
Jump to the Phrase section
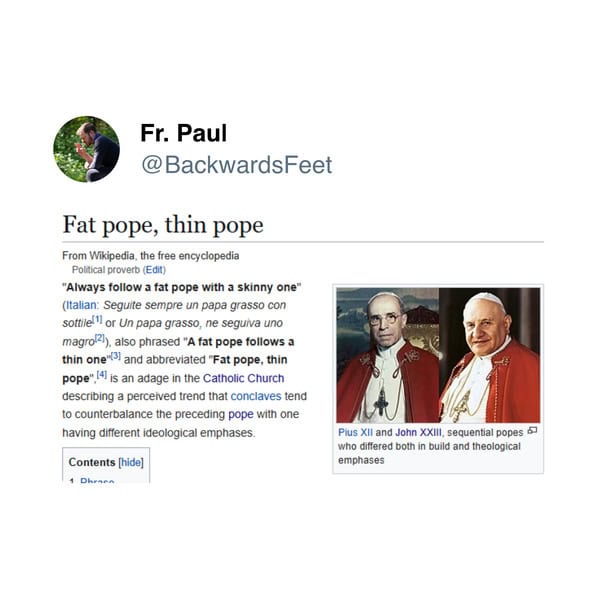pyautogui.click(x=97, y=481)
